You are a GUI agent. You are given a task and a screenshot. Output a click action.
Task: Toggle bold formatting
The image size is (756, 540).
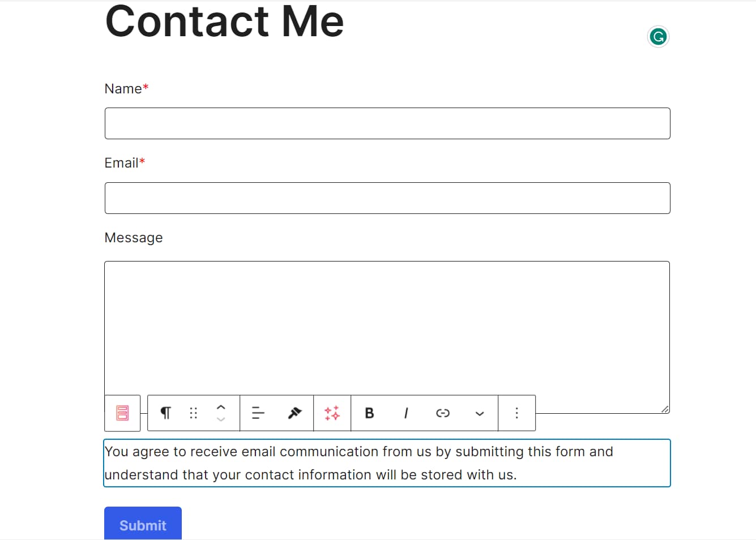369,413
